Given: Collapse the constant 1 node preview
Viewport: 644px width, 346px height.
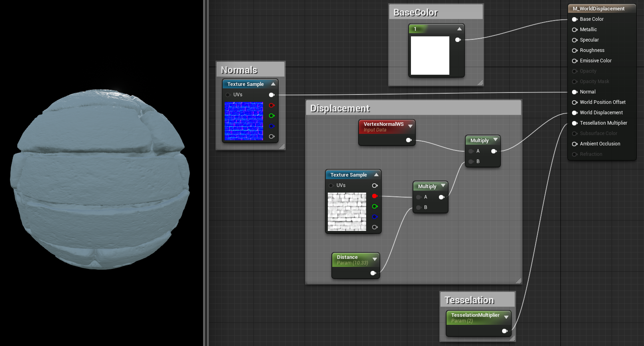Looking at the screenshot, I should (459, 29).
